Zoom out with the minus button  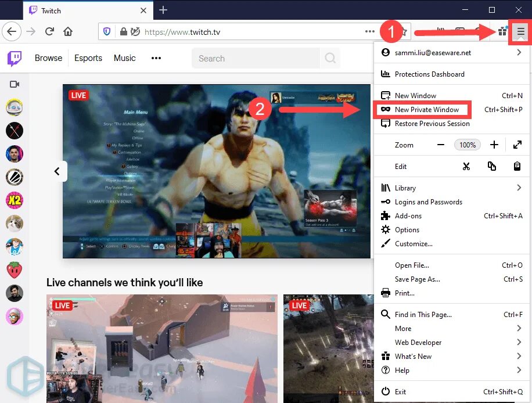point(441,145)
